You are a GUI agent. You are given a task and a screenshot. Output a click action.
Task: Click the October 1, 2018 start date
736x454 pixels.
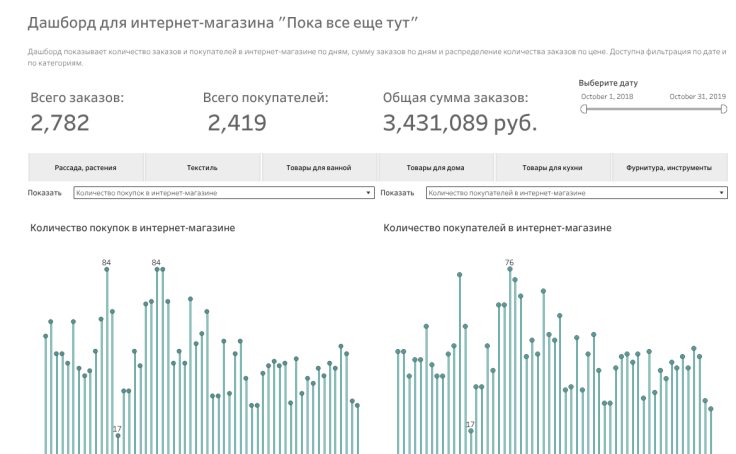click(607, 96)
